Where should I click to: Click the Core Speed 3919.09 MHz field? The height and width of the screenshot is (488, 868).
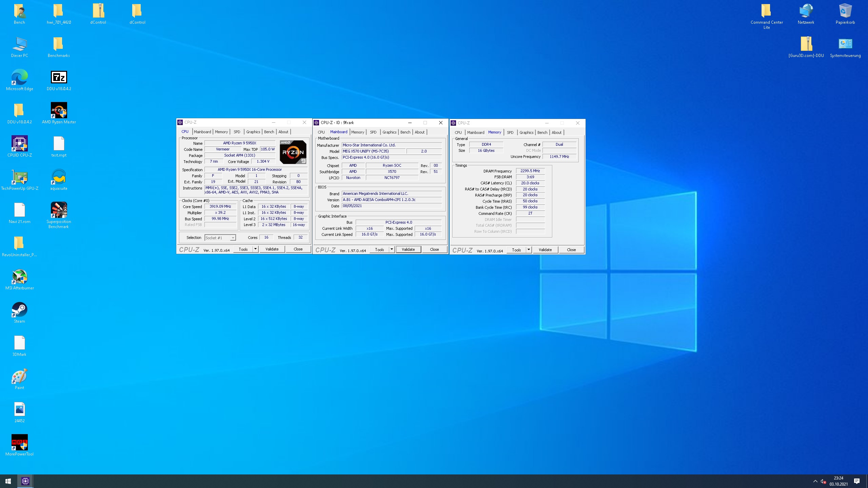[220, 206]
